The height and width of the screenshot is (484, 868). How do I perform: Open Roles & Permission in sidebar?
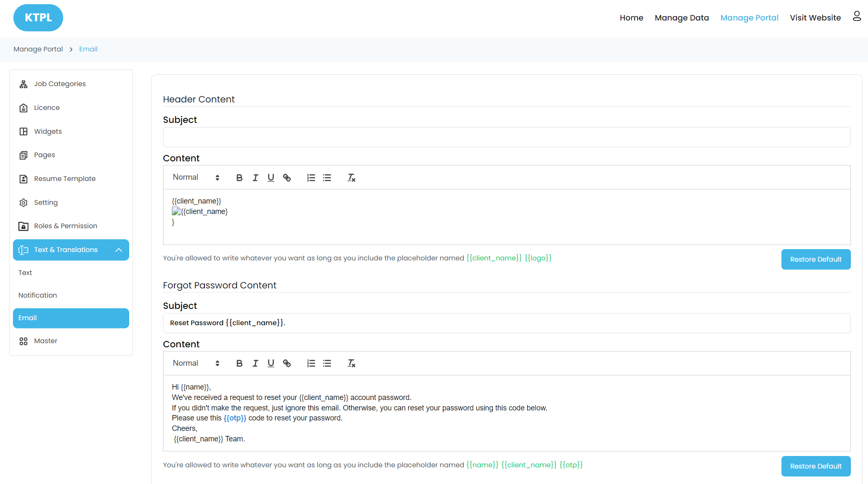pos(66,226)
